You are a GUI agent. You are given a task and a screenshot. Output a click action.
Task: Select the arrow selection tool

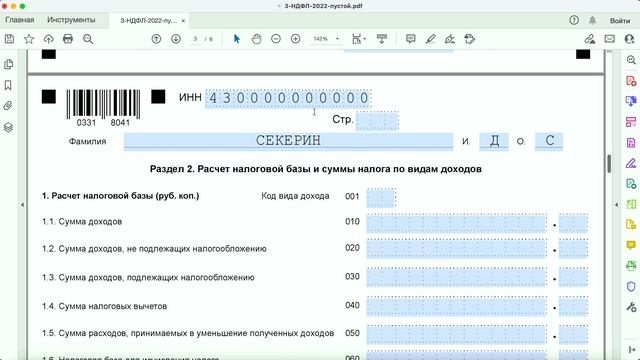(237, 39)
